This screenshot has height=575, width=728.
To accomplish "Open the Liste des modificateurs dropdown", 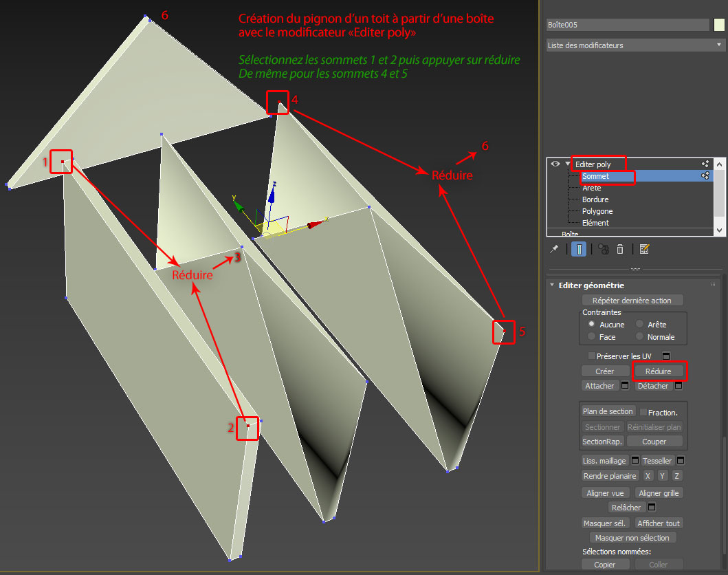I will point(635,45).
